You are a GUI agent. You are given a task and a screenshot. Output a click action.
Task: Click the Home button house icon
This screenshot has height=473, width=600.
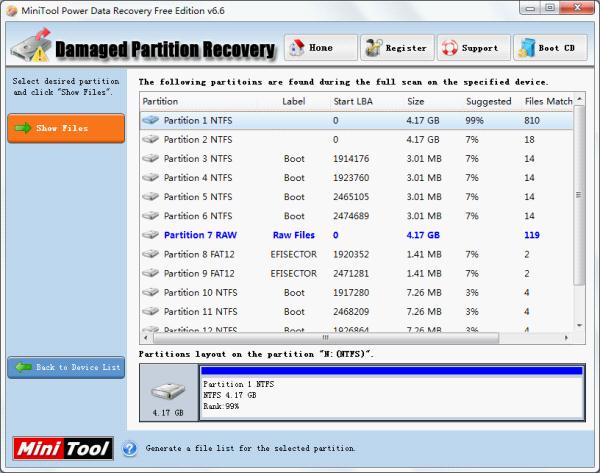click(296, 48)
